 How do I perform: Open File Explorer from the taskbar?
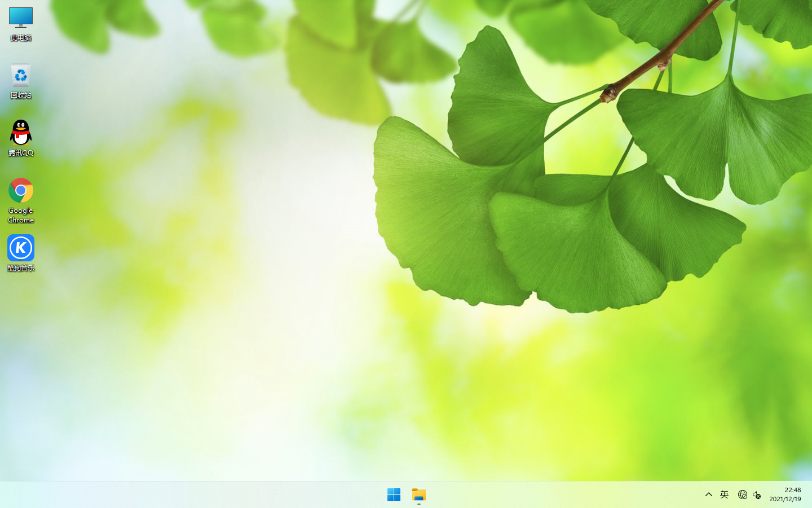419,495
